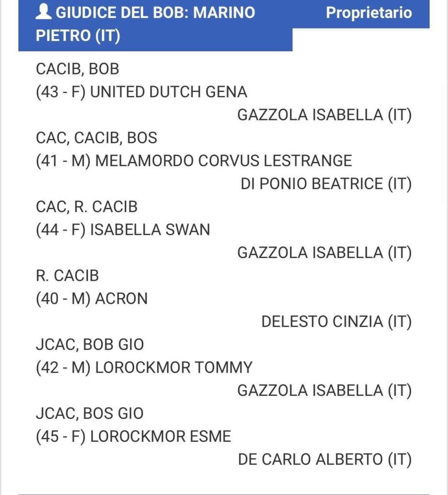
Task: Open the Lorockmor Tommy entry
Action: 144,368
